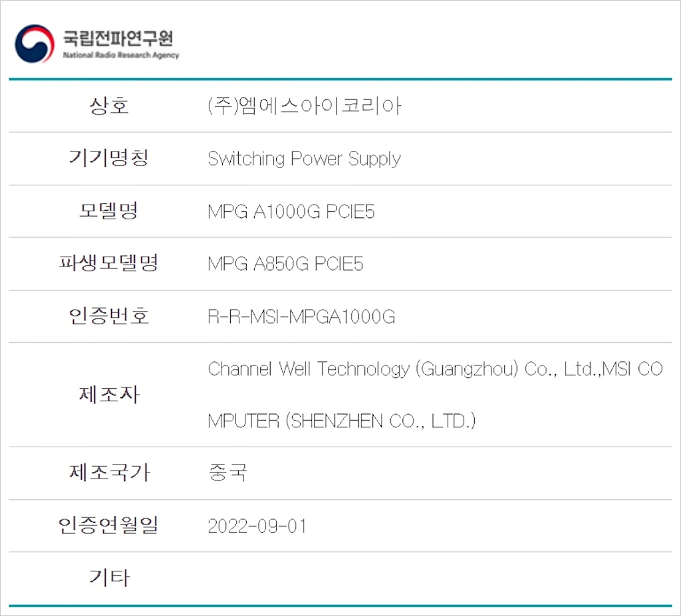Click the 인증번호 label
The height and width of the screenshot is (616, 681).
[x=109, y=316]
